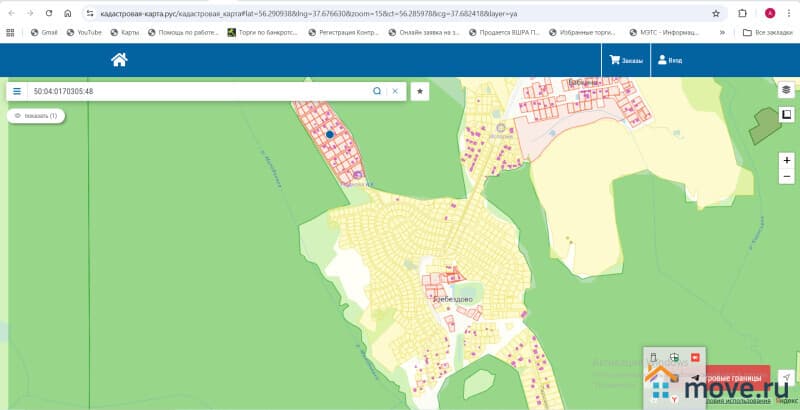
Task: Click the star favorites button
Action: pos(420,91)
